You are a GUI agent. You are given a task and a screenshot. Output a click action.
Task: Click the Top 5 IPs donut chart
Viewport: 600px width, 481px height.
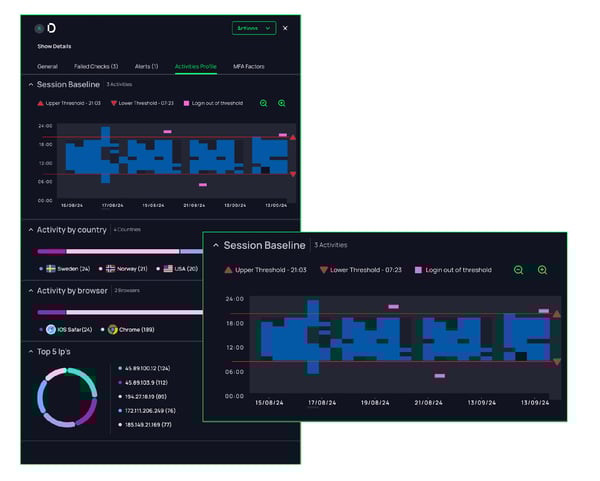point(67,397)
